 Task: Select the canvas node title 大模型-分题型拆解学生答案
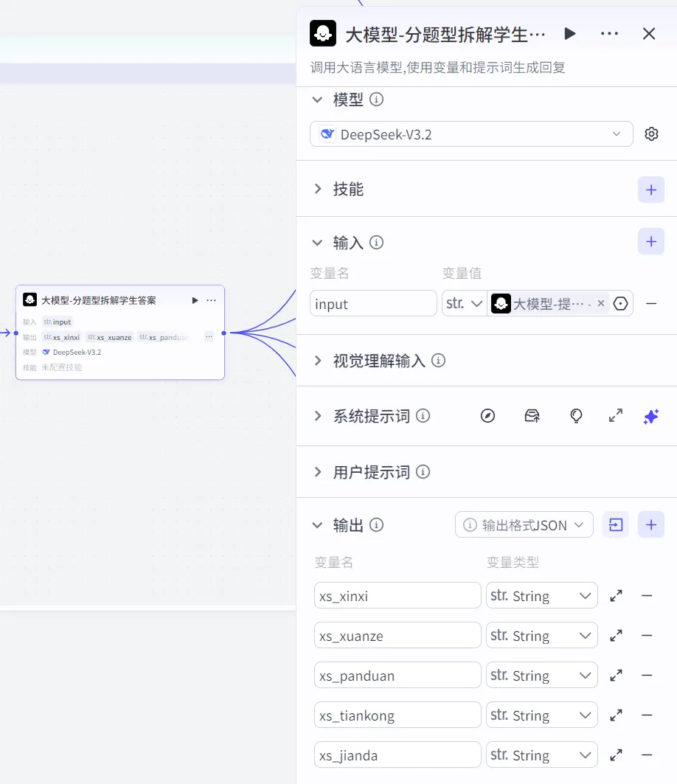(x=99, y=300)
